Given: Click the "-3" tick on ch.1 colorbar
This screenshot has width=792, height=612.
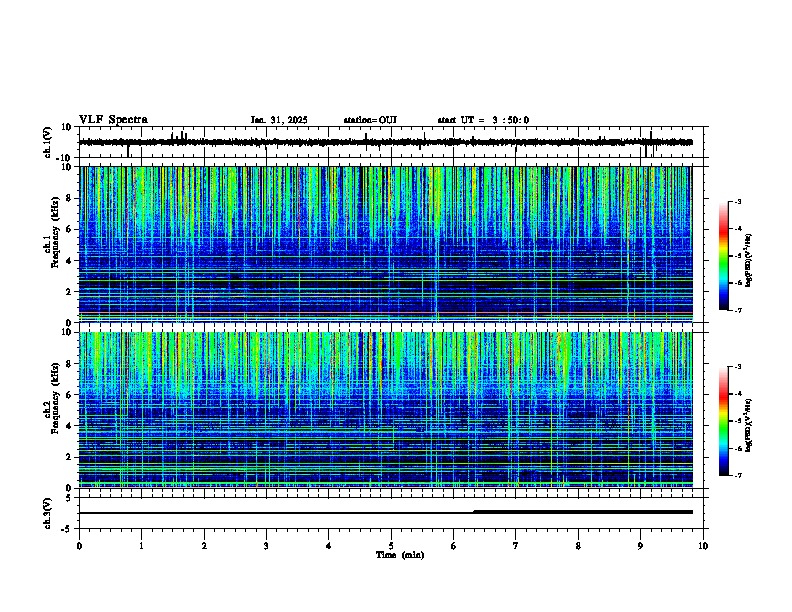Looking at the screenshot, I should click(737, 202).
